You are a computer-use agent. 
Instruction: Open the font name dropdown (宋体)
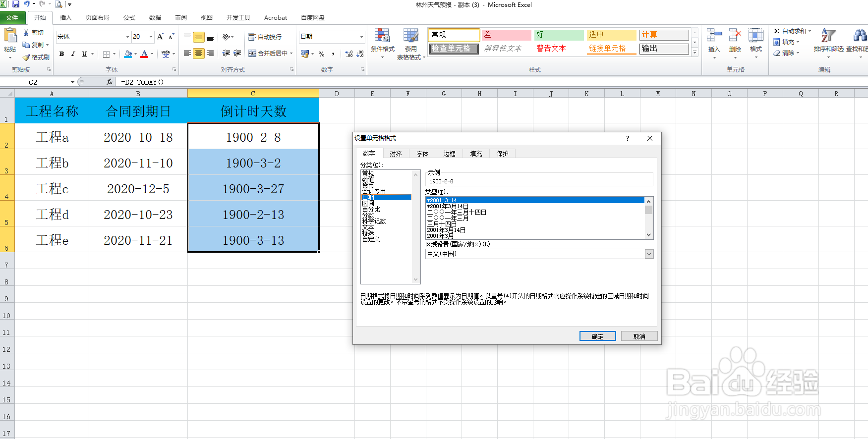click(127, 37)
